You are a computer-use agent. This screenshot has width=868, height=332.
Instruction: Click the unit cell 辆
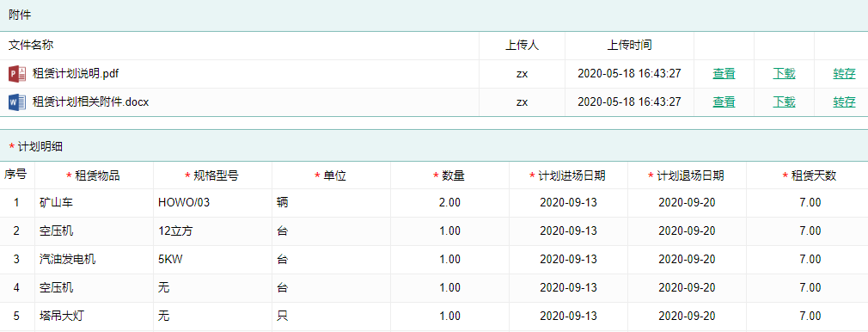[331, 203]
